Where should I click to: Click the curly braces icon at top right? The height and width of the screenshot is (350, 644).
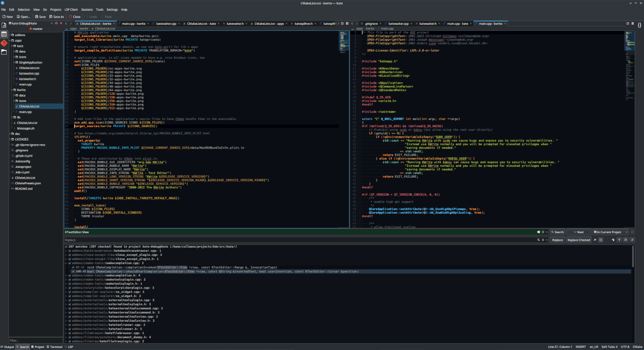point(639,25)
